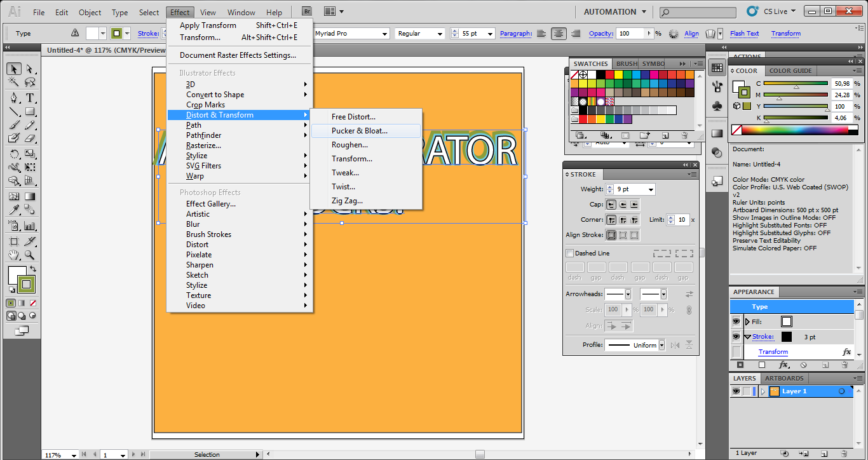The height and width of the screenshot is (460, 868).
Task: Select the Direct Selection tool
Action: [x=30, y=69]
